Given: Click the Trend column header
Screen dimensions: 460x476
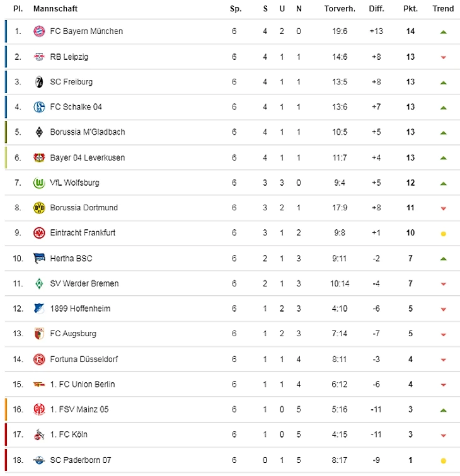Looking at the screenshot, I should [x=443, y=9].
